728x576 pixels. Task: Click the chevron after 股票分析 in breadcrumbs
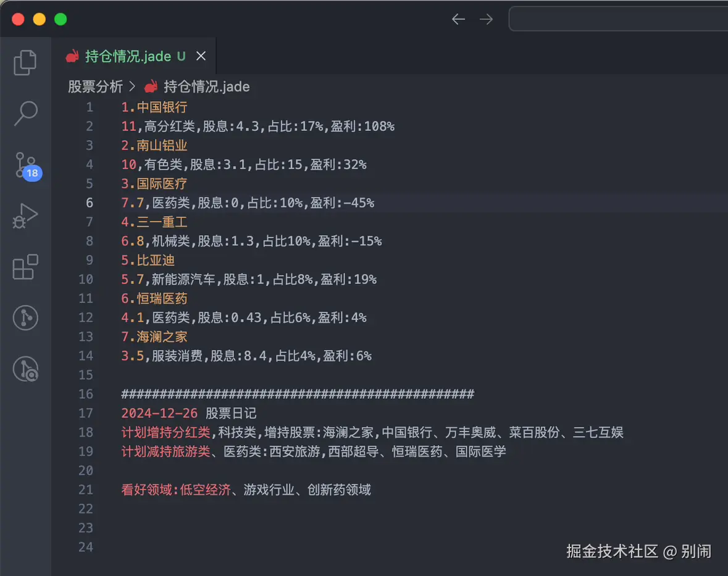pyautogui.click(x=132, y=86)
